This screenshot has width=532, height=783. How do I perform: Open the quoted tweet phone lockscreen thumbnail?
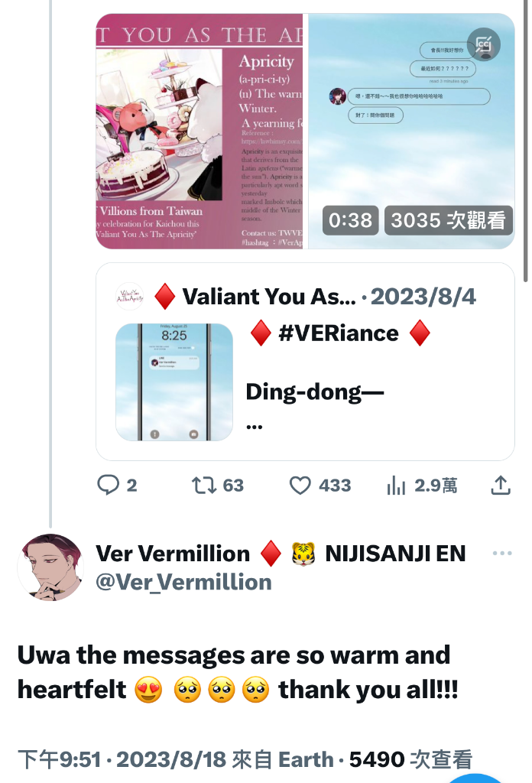[174, 382]
